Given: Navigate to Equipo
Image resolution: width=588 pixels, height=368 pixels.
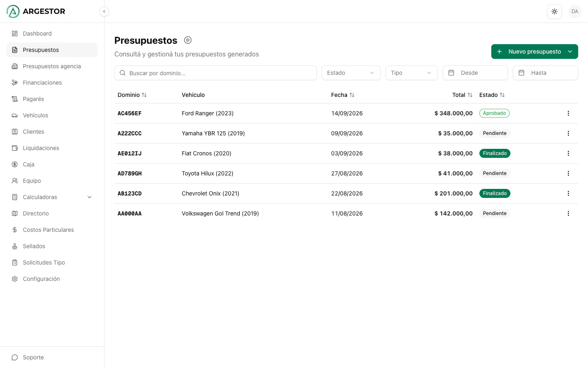Looking at the screenshot, I should [x=52, y=181].
